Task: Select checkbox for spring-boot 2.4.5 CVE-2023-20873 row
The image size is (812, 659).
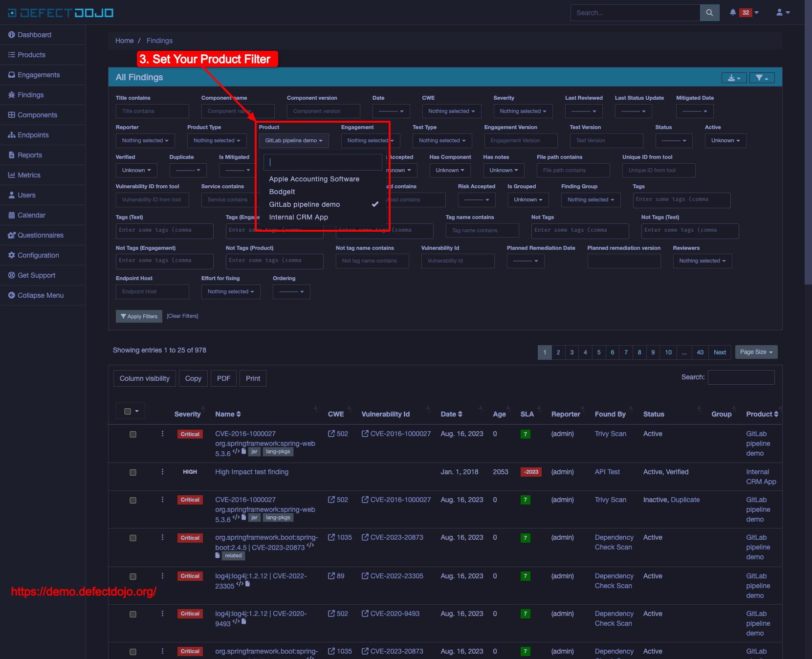Action: (x=133, y=538)
